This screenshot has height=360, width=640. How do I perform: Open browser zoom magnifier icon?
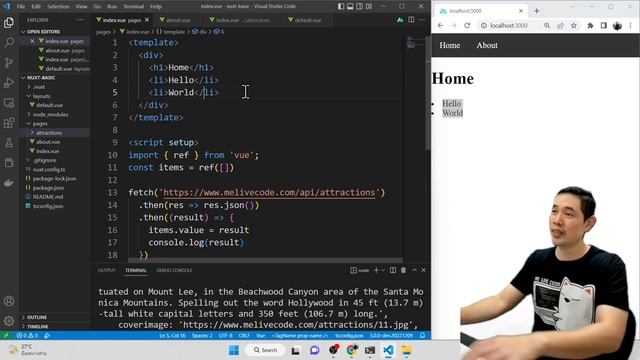(547, 25)
